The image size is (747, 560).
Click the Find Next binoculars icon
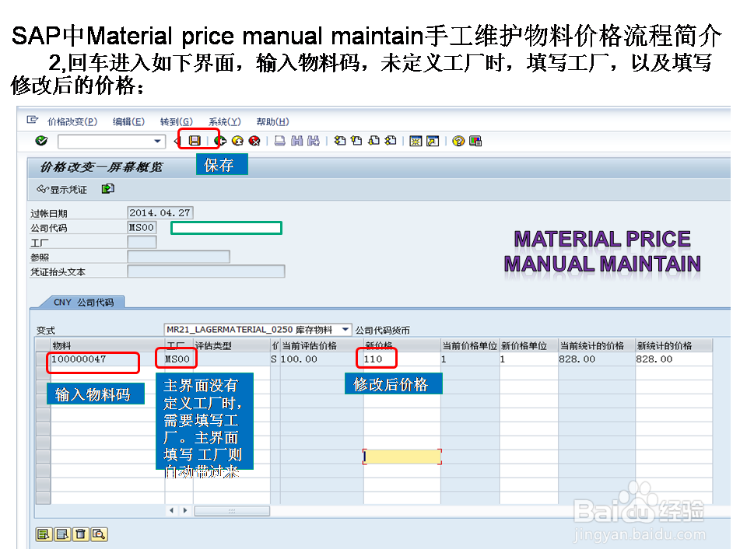pos(314,141)
